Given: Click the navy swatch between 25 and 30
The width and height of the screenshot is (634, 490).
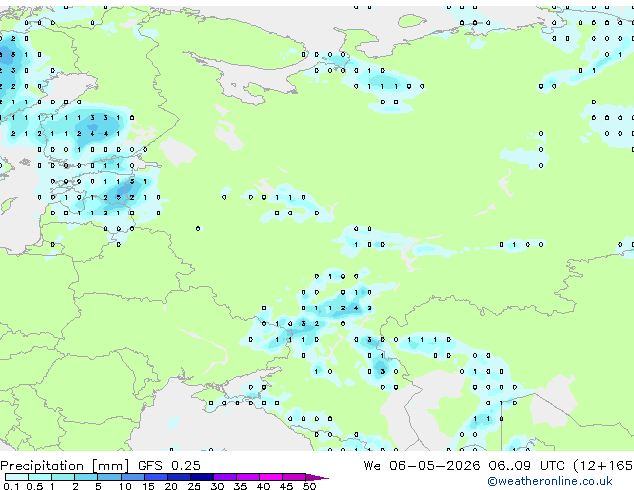Looking at the screenshot, I should click(202, 477).
